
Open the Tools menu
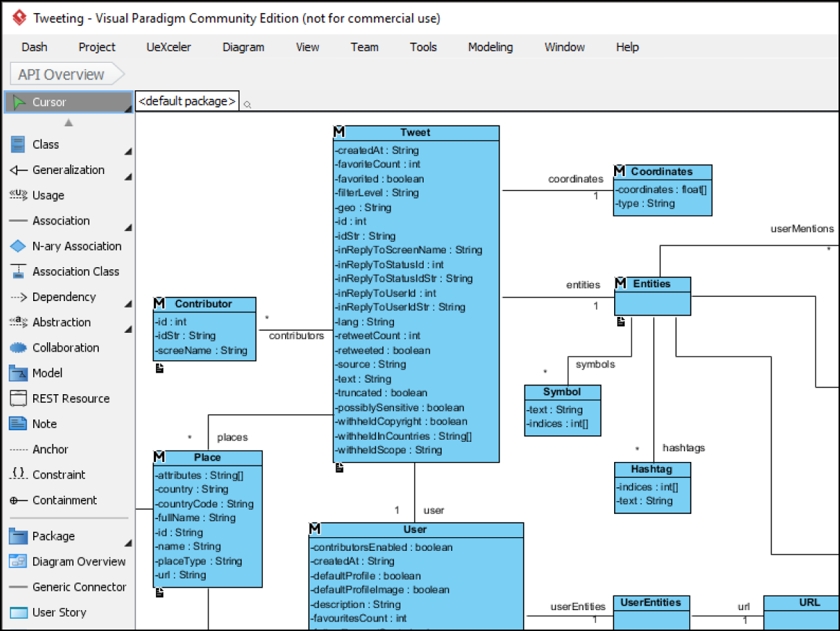pos(423,47)
